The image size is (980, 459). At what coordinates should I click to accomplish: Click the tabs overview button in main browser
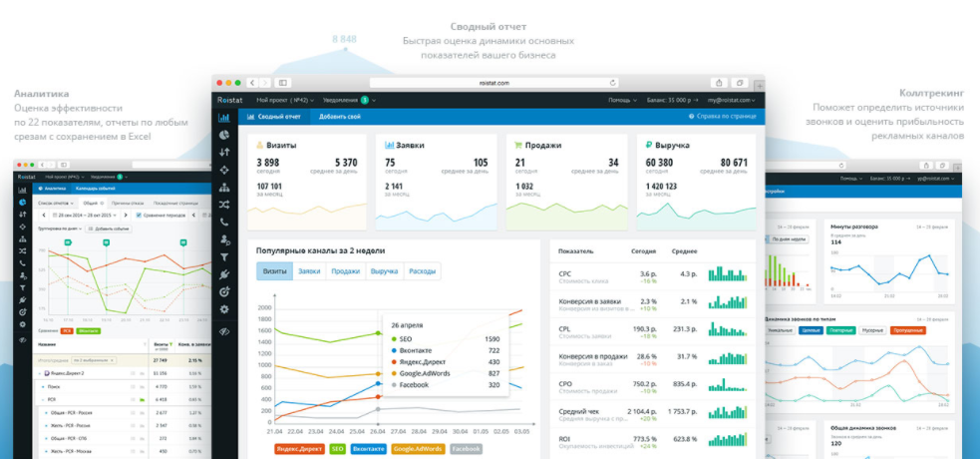739,83
